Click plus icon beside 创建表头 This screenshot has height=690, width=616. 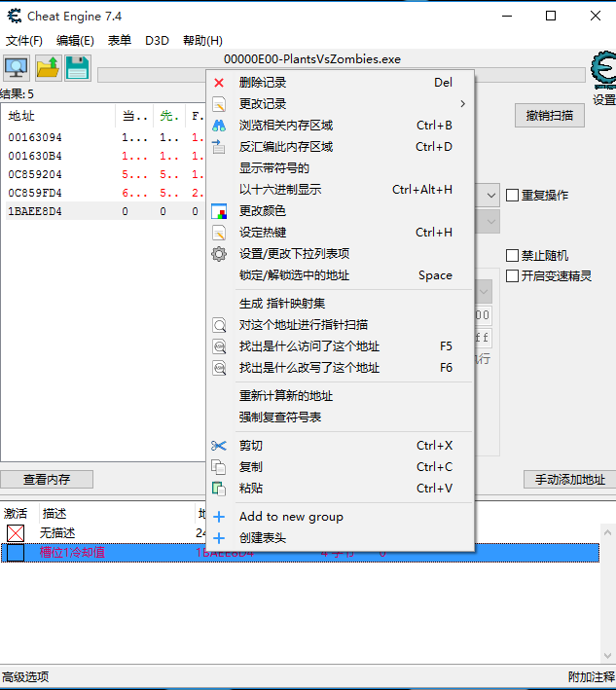[x=219, y=538]
